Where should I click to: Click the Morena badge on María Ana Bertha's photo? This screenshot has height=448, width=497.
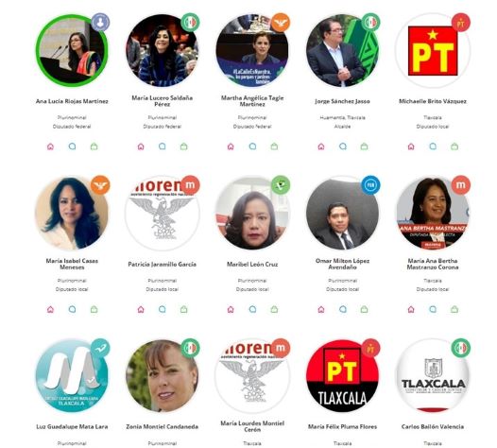coord(460,185)
